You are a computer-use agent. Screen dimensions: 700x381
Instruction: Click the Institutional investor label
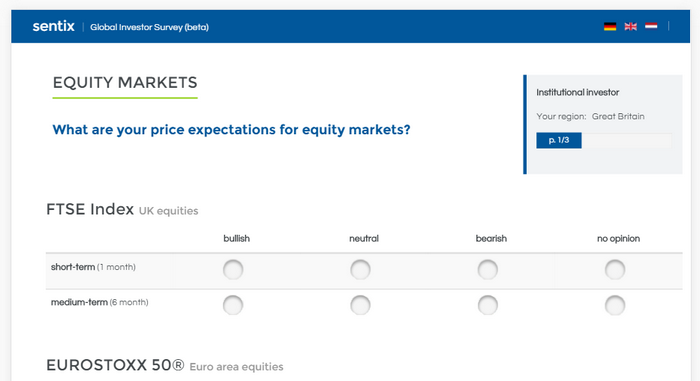tap(578, 92)
